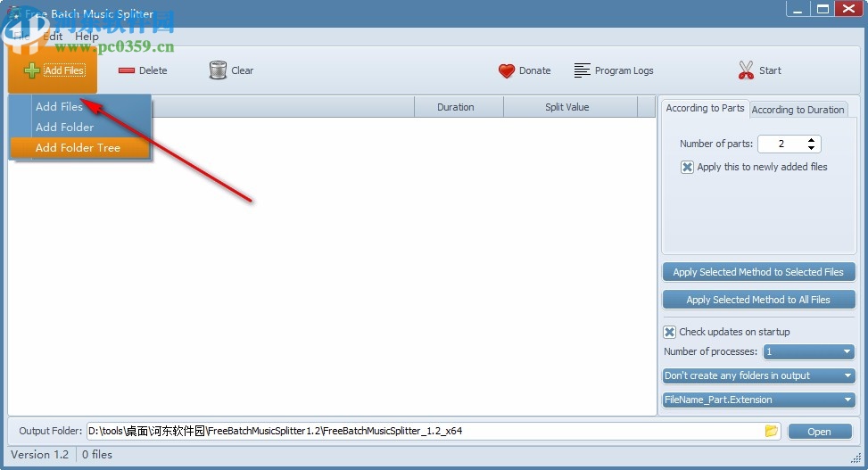Screen dimensions: 868x470
Task: Click the green plus Add Files icon
Action: [31, 70]
